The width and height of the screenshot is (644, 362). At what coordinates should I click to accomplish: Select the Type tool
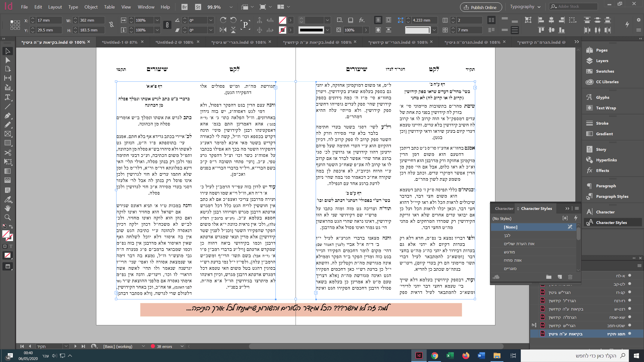click(x=8, y=97)
